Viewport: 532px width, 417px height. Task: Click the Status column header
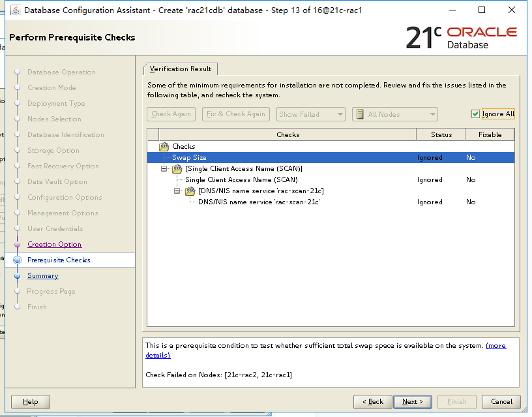[441, 135]
